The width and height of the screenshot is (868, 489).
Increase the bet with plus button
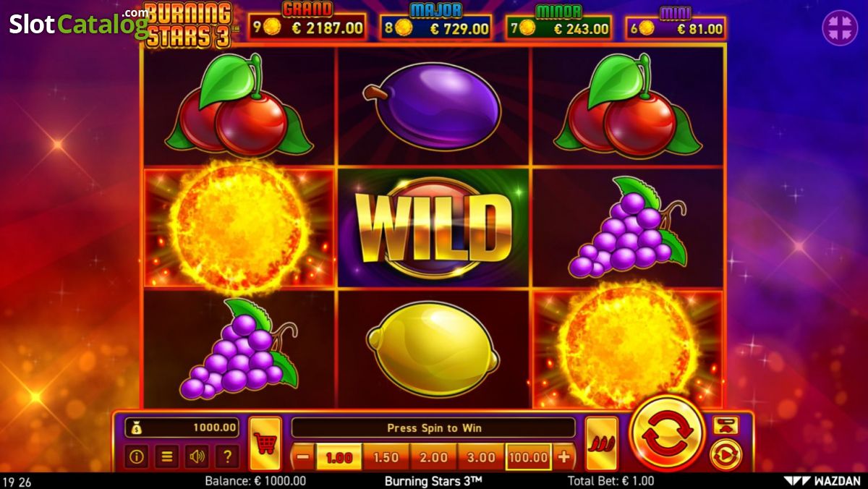(563, 457)
